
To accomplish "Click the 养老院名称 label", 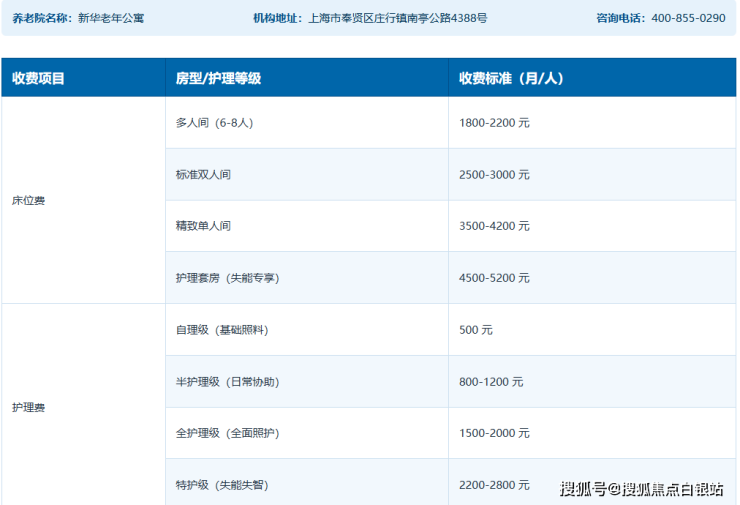I will pos(40,18).
